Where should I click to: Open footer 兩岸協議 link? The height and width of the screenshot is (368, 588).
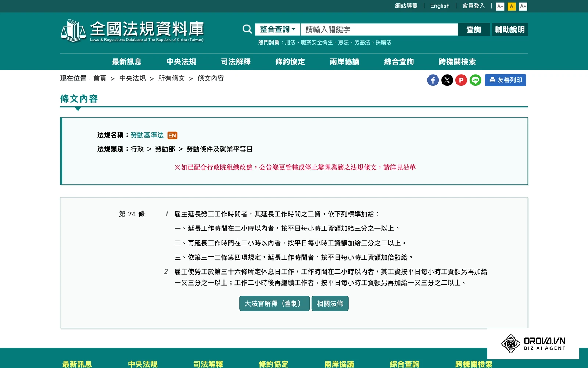point(339,364)
